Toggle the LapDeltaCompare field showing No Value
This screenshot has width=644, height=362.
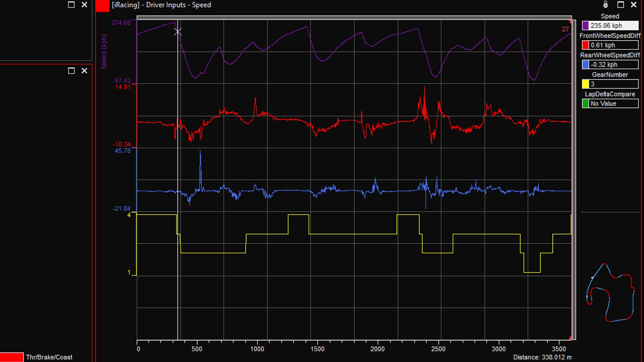610,103
